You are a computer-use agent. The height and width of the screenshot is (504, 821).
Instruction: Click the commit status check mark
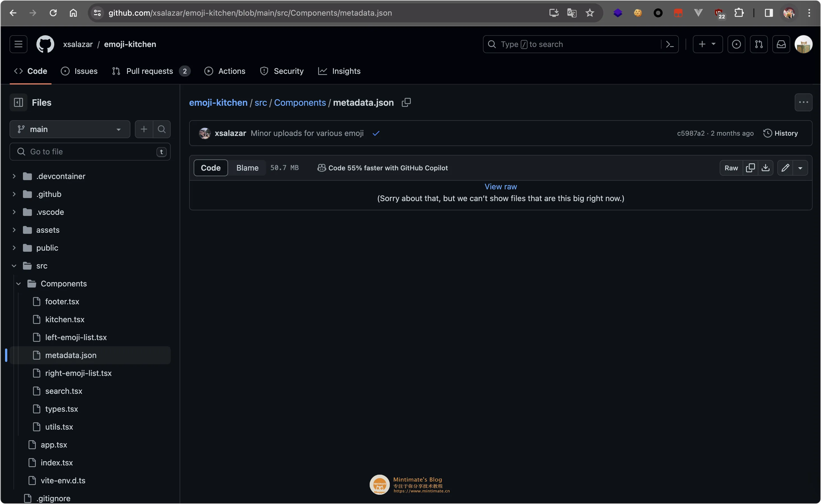point(376,133)
